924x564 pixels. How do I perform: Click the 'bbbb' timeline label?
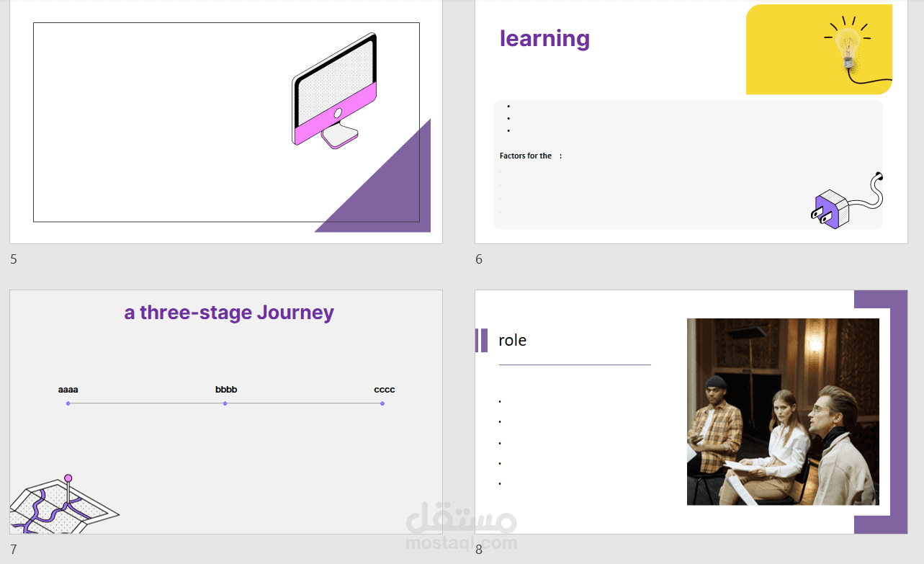(226, 390)
